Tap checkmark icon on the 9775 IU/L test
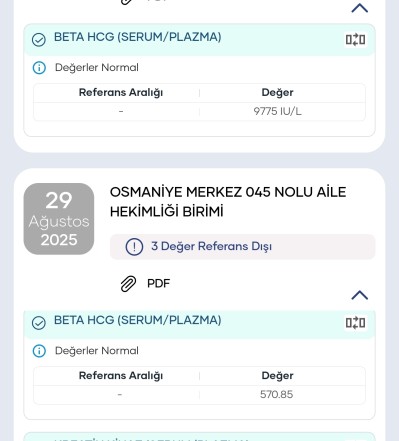Image resolution: width=399 pixels, height=441 pixels. click(x=39, y=40)
